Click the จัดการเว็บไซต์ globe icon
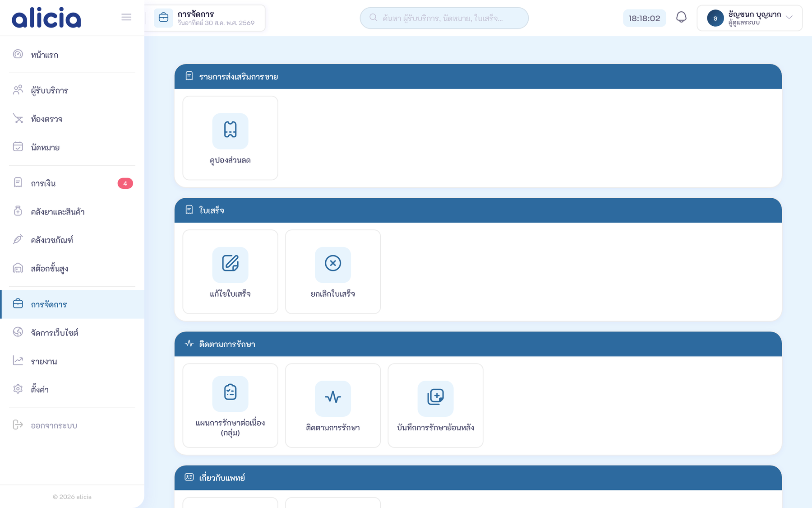The image size is (812, 508). pyautogui.click(x=18, y=332)
